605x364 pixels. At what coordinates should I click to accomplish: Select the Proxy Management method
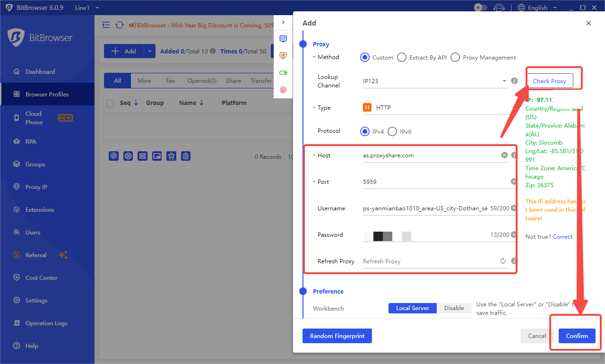(x=455, y=57)
